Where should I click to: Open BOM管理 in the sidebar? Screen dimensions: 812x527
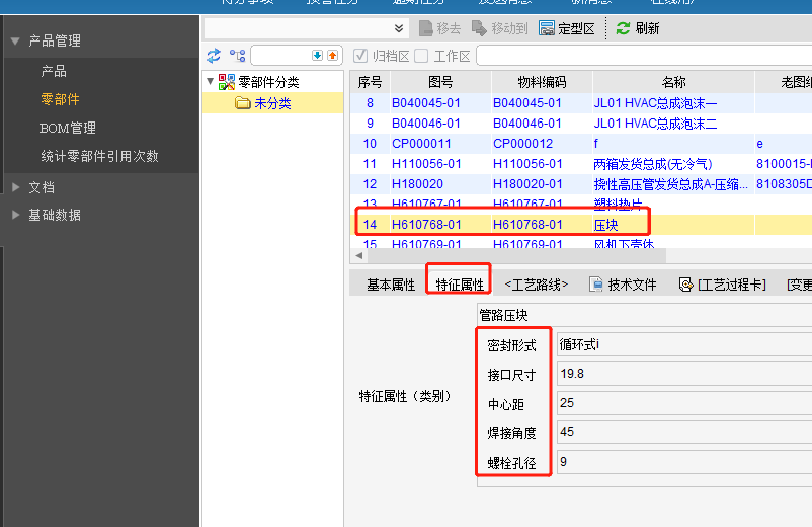pos(68,128)
